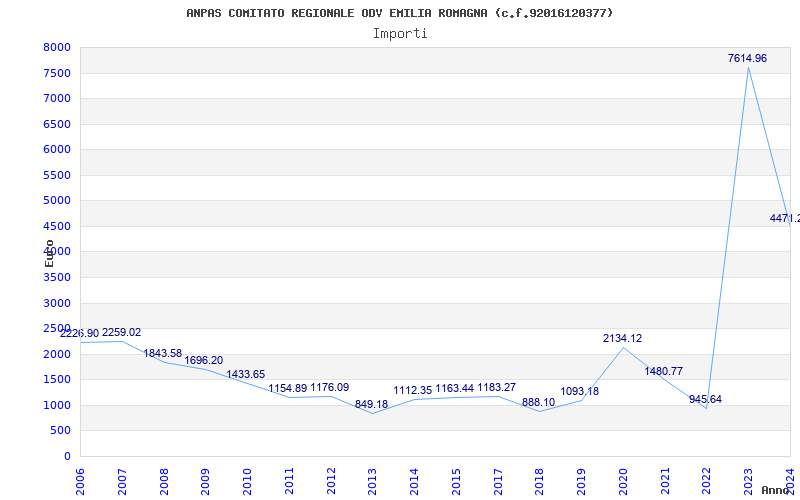800x500 pixels.
Task: Select the 1163.44 data label
Action: click(455, 389)
